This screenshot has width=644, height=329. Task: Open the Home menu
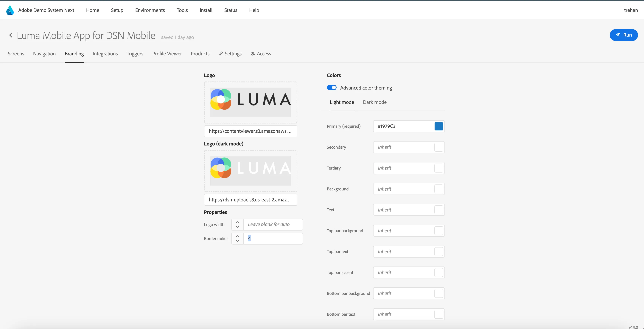tap(93, 10)
